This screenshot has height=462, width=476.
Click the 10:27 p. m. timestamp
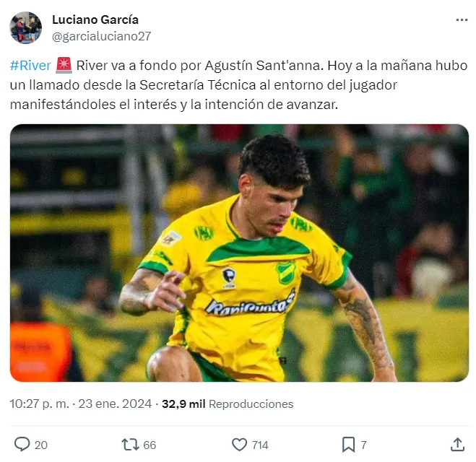click(x=40, y=404)
